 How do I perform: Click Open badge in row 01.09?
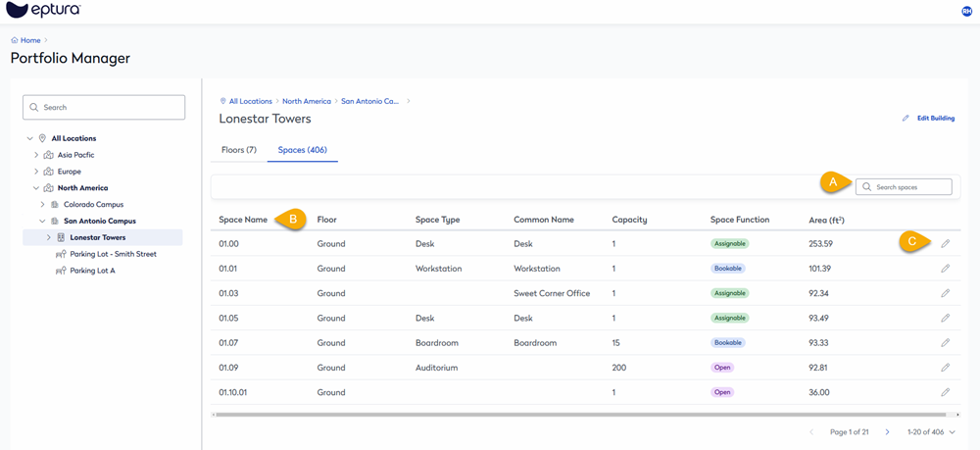click(722, 368)
